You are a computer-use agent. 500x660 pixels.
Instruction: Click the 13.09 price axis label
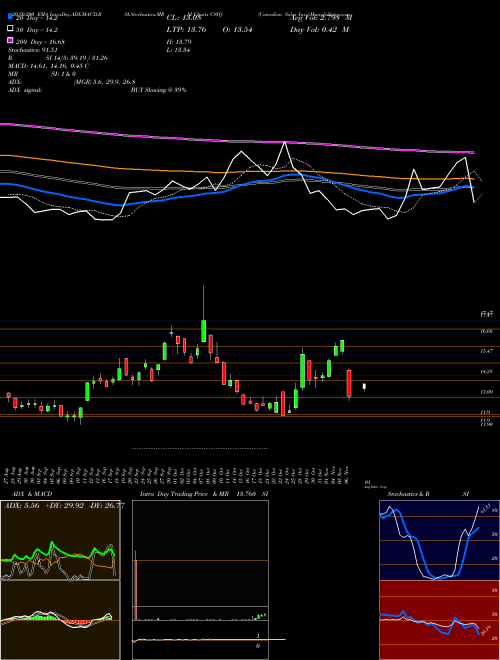[x=486, y=392]
